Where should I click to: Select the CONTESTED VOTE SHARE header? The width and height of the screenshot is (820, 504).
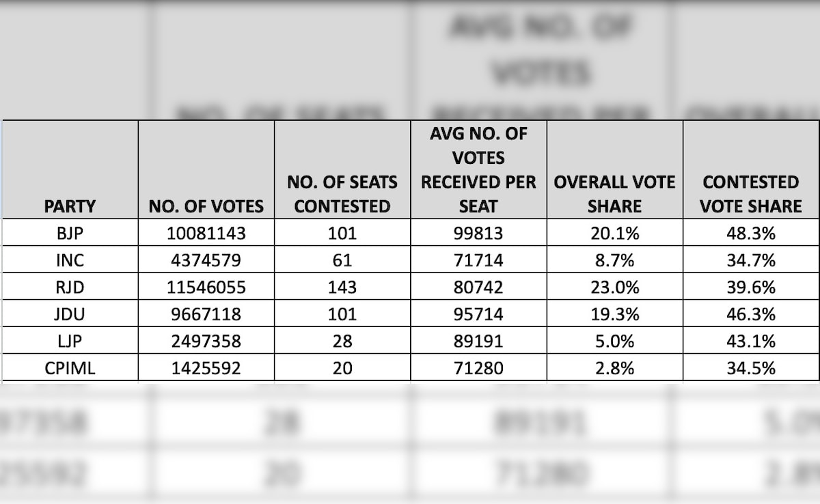(x=750, y=194)
